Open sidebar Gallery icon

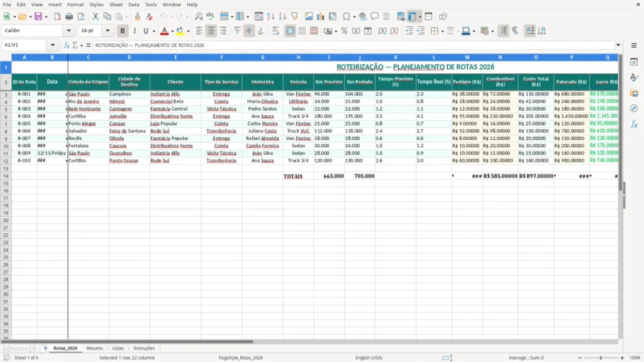(634, 93)
